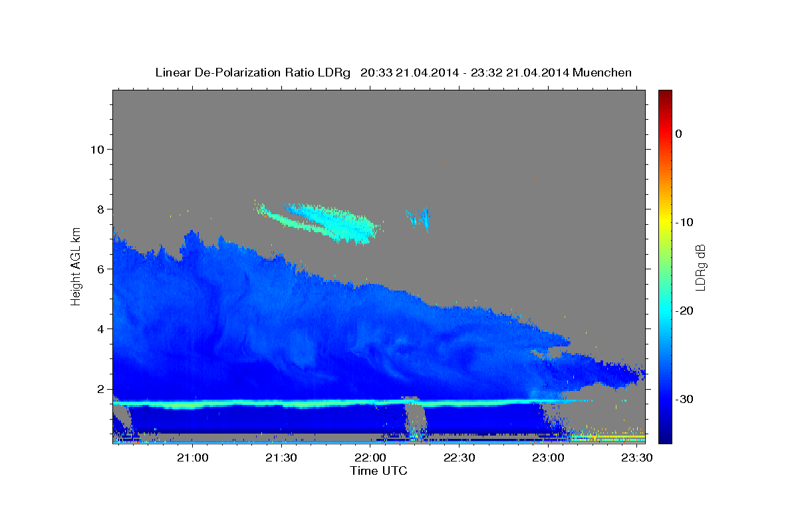Click the cyan colorbar region near -20 dB
The width and height of the screenshot is (798, 532).
pyautogui.click(x=665, y=311)
